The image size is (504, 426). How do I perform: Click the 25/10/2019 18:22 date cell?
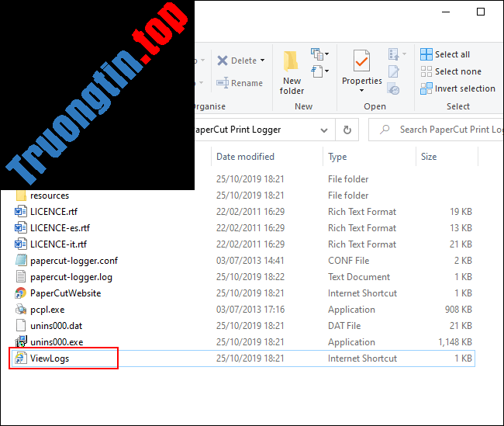(250, 277)
